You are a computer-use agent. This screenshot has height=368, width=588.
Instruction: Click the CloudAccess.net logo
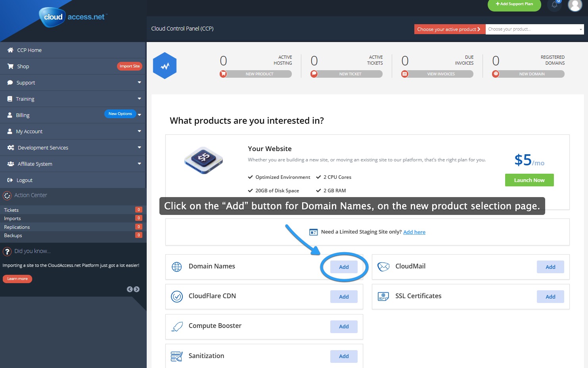73,17
